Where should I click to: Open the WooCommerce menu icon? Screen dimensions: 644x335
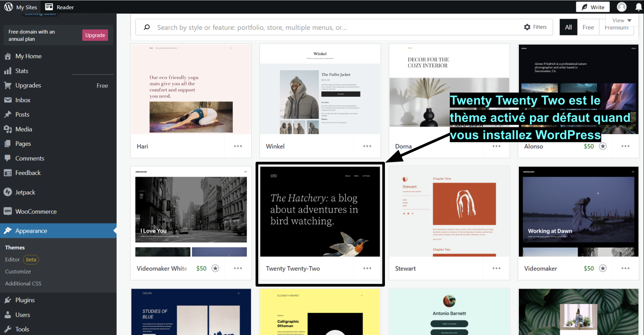(x=8, y=211)
